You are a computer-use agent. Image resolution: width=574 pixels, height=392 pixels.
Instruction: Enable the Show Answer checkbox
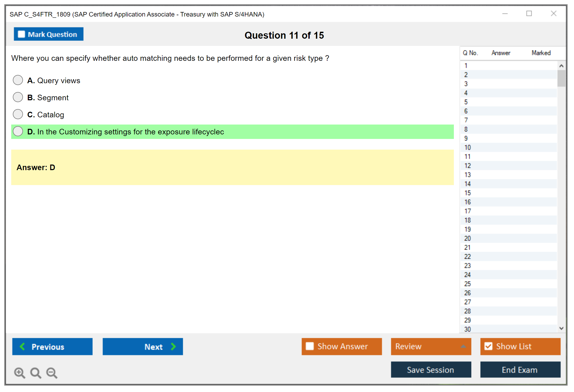pos(310,346)
